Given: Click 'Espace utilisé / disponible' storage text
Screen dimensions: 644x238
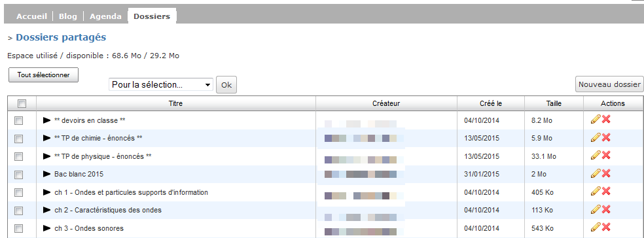Looking at the screenshot, I should coord(93,56).
